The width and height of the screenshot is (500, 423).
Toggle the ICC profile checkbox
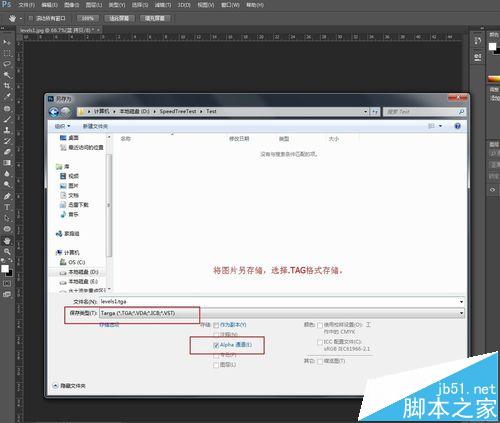pos(320,342)
